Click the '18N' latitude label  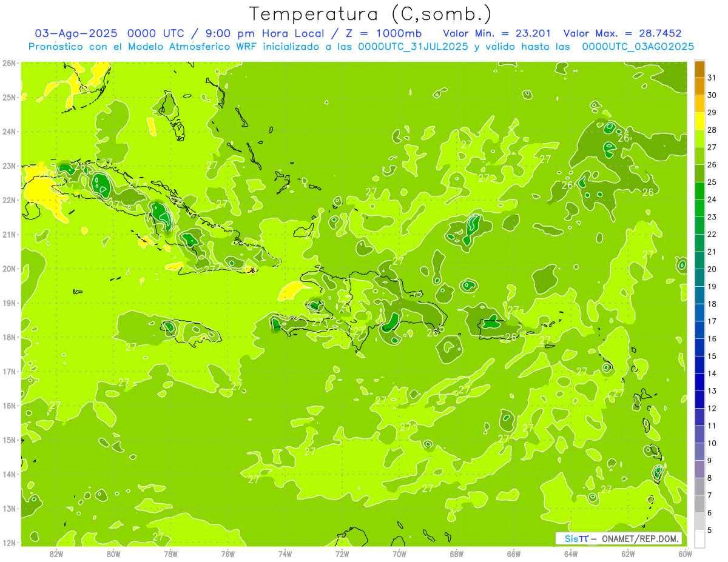click(9, 336)
